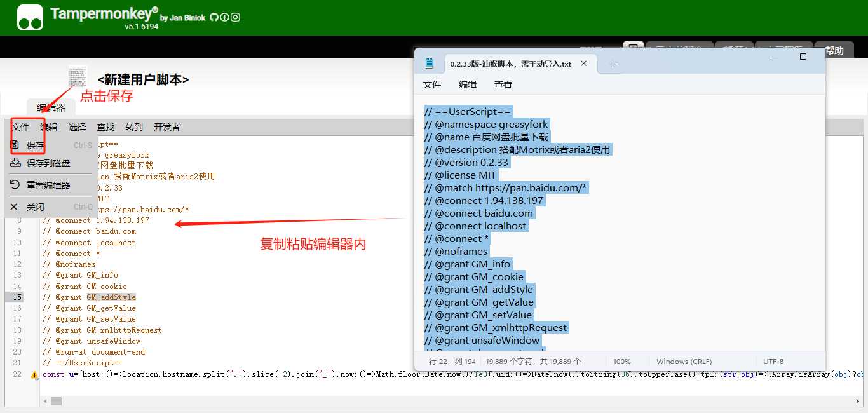The width and height of the screenshot is (868, 413).
Task: Open the 文件 menu in Tampermonkey editor
Action: click(20, 127)
